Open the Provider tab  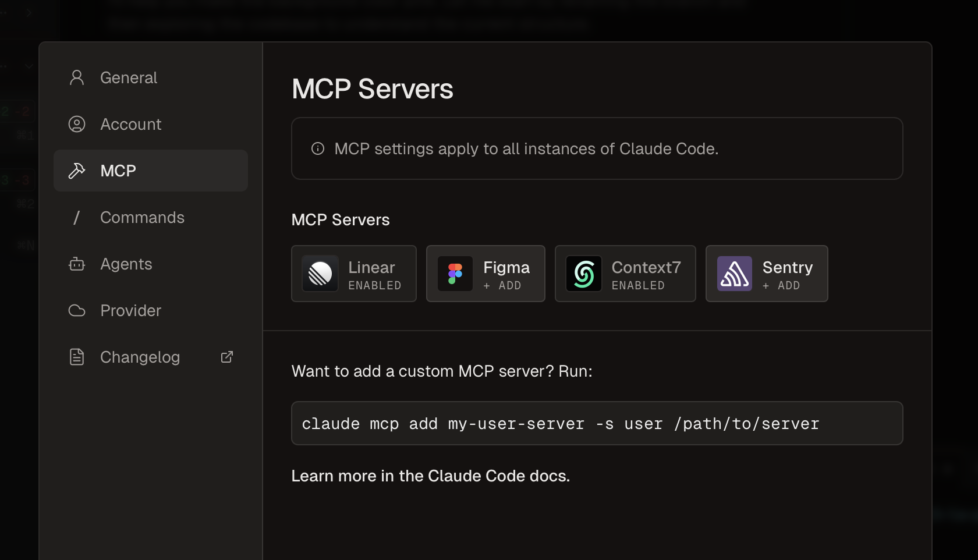point(151,310)
